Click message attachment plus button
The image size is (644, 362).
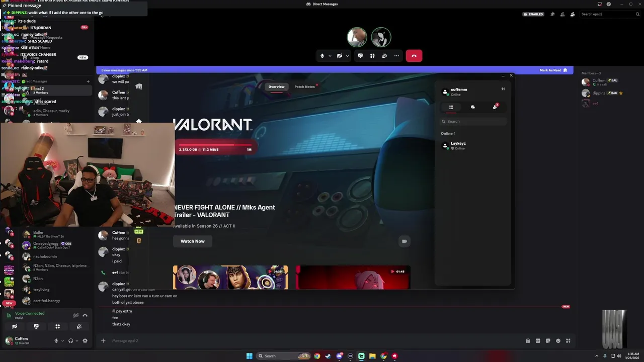[x=103, y=340]
